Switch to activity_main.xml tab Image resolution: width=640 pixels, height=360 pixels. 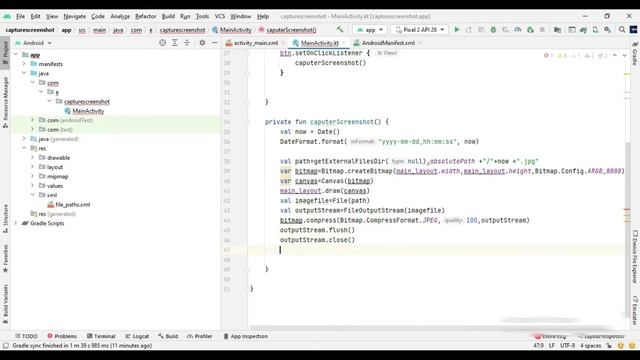coord(256,43)
